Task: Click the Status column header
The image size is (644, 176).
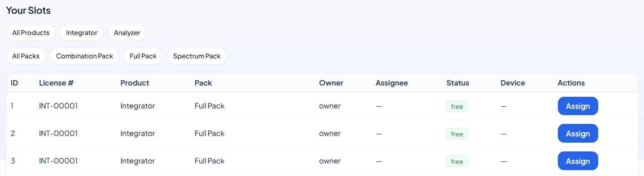Action: coord(458,83)
